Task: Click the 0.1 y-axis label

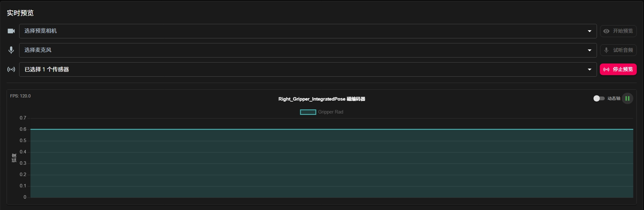Action: [23, 186]
